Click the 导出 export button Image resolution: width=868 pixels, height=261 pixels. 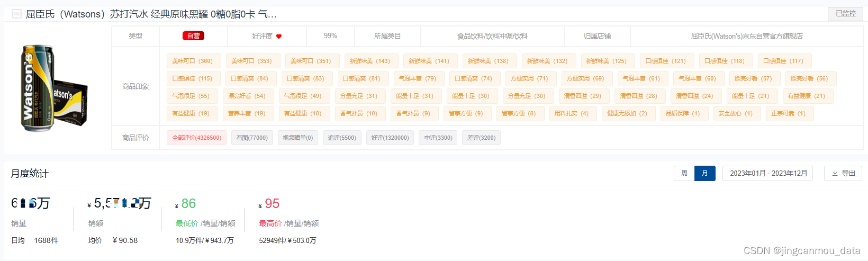(x=843, y=173)
